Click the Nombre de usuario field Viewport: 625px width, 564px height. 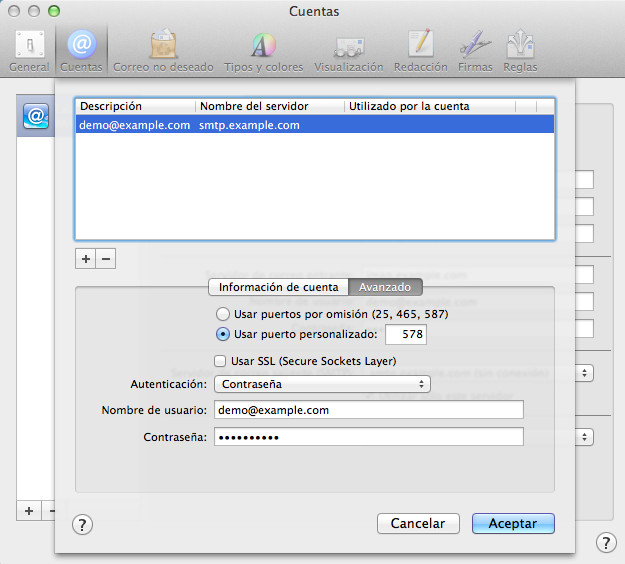tap(369, 410)
